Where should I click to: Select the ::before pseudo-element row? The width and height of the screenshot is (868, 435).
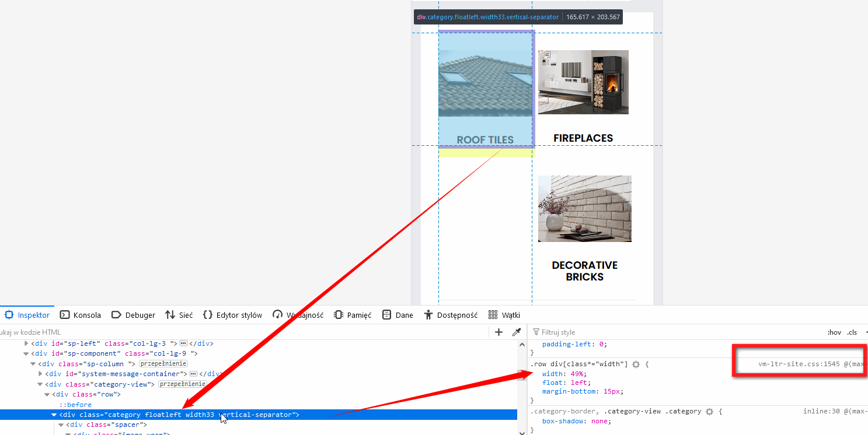tap(75, 405)
